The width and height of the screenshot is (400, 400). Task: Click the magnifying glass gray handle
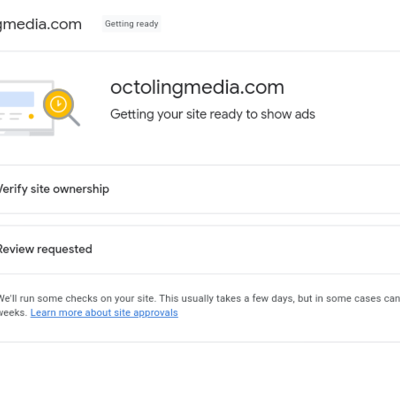coord(74,120)
